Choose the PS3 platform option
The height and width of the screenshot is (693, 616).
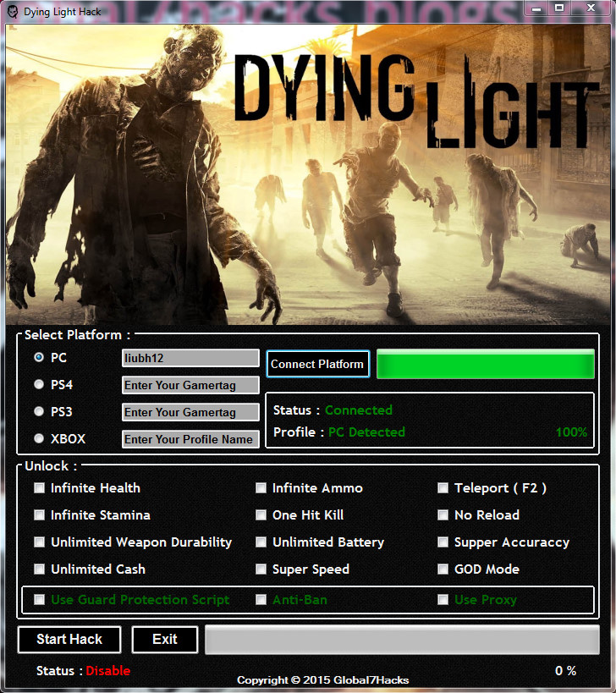(39, 411)
